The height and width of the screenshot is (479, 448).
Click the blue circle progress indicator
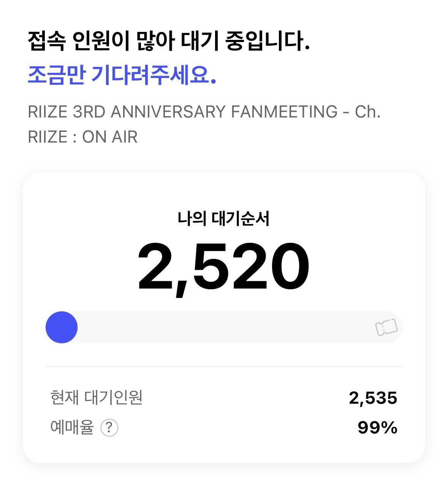pyautogui.click(x=62, y=327)
